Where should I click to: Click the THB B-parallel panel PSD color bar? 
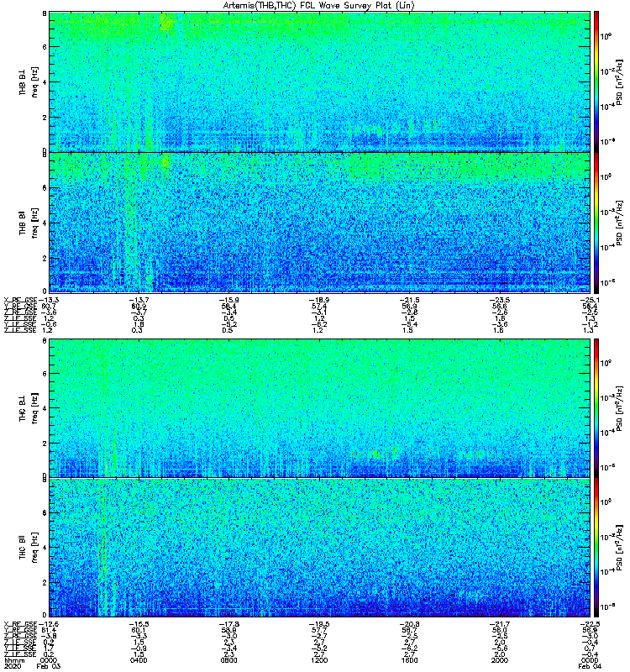596,223
